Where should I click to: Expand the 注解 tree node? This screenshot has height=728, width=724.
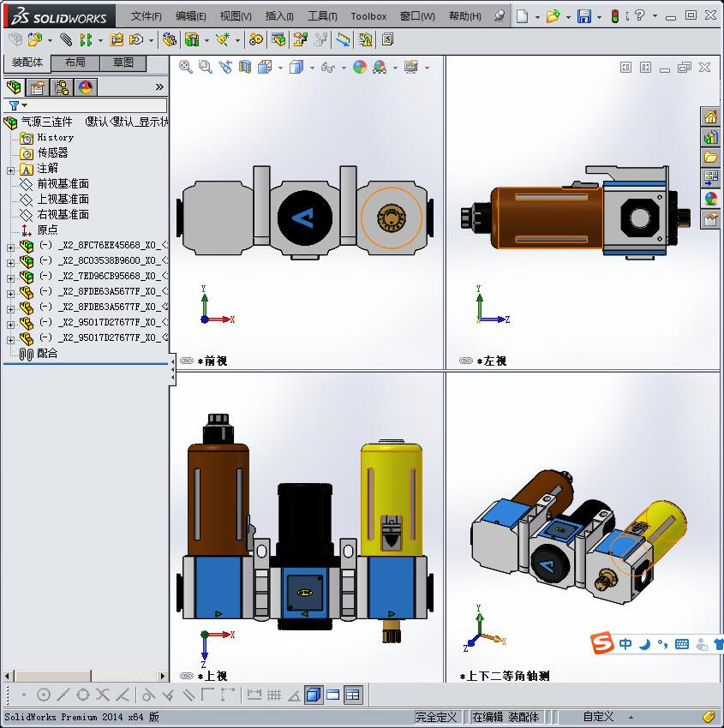click(x=10, y=170)
